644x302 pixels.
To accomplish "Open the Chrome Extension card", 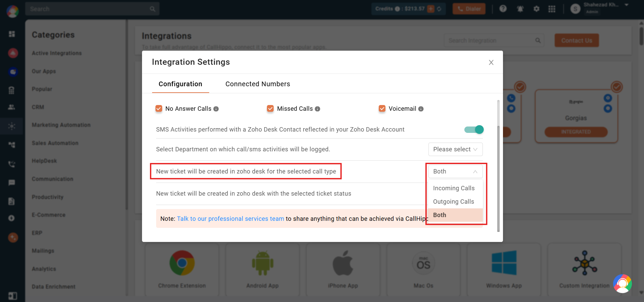I will point(182,269).
